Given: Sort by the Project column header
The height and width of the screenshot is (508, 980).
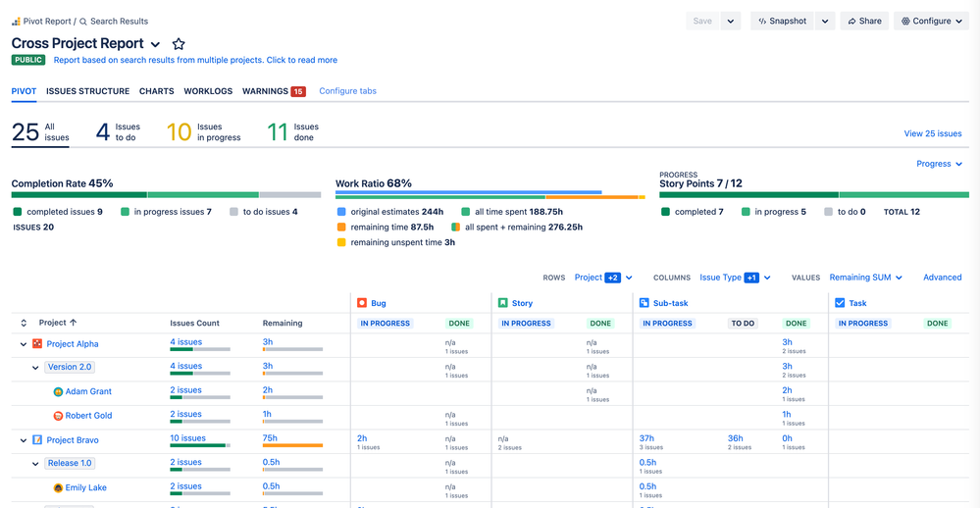Looking at the screenshot, I should [58, 323].
